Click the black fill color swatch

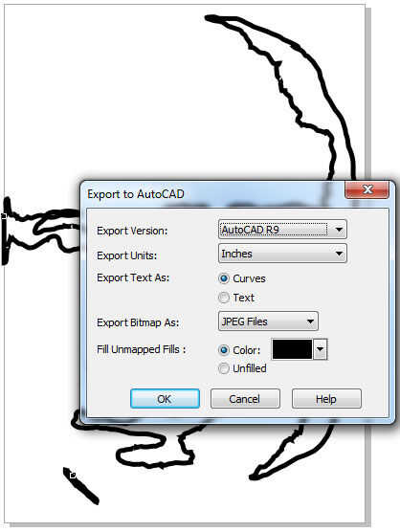coord(292,349)
